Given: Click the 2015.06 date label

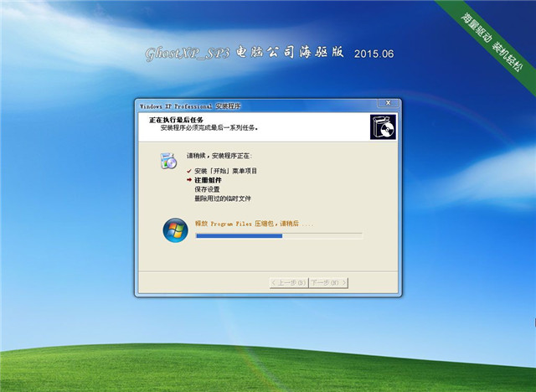Looking at the screenshot, I should pyautogui.click(x=374, y=54).
